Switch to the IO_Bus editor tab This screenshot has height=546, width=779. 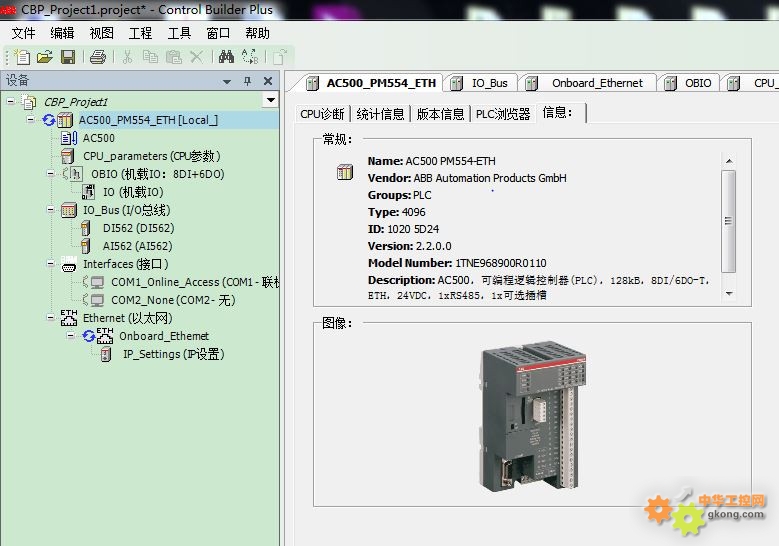pos(480,83)
